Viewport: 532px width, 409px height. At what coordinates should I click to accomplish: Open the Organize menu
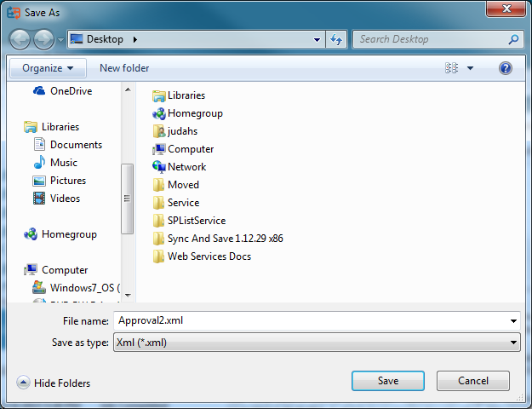point(48,68)
